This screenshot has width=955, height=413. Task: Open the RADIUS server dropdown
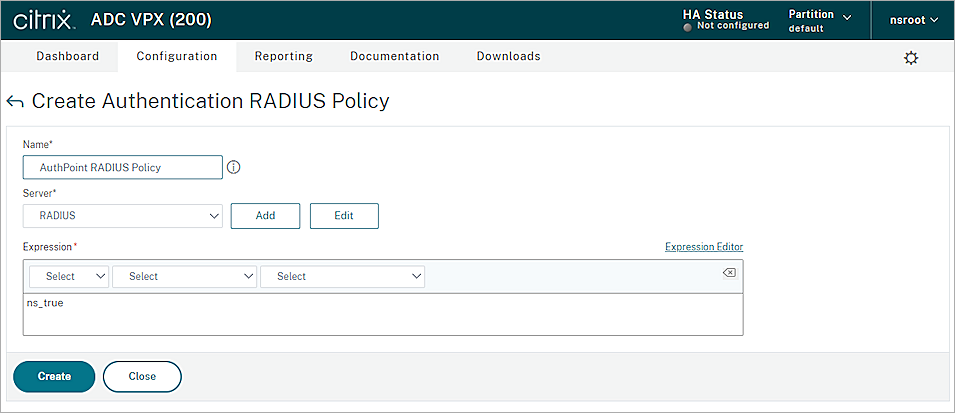click(123, 215)
